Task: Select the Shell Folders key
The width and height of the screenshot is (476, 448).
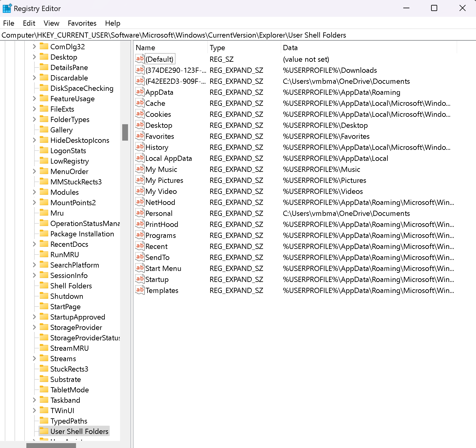Action: pyautogui.click(x=71, y=286)
